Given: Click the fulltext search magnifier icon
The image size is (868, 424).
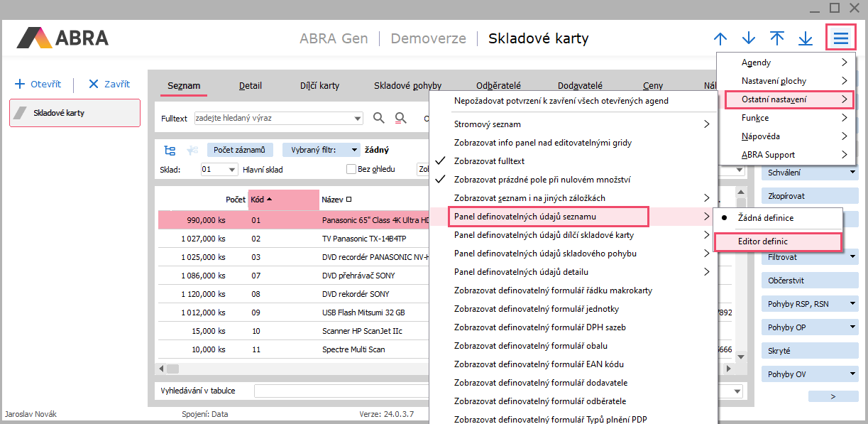Looking at the screenshot, I should point(379,118).
